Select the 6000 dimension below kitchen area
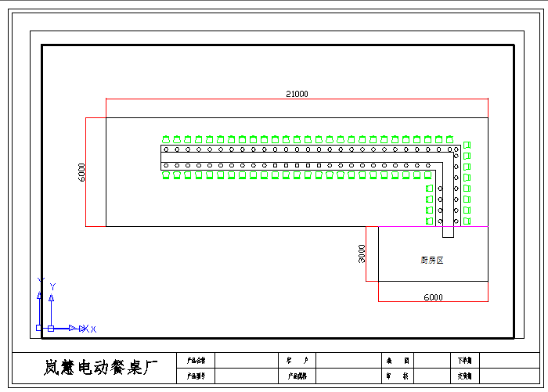Screen dimensions: 548x392 click(433, 297)
